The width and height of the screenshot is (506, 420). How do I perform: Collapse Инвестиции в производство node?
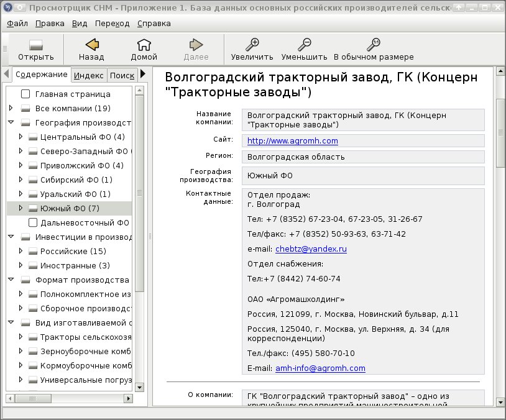[x=11, y=237]
